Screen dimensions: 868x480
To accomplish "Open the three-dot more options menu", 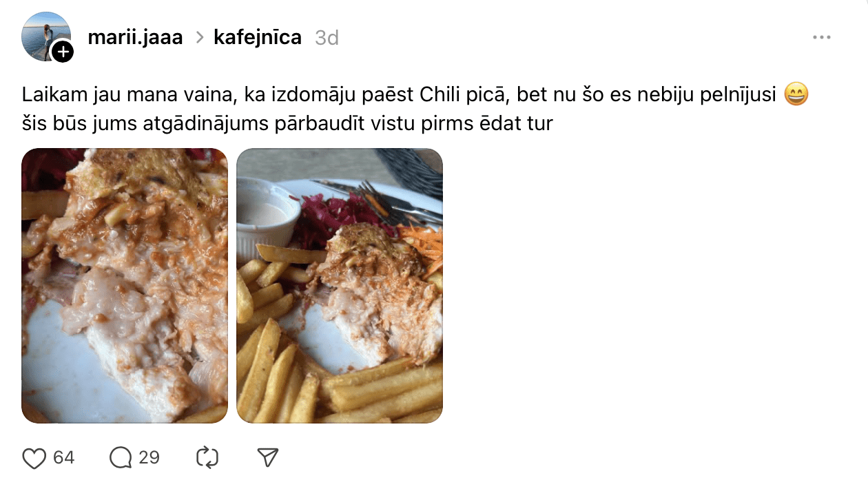I will [821, 37].
